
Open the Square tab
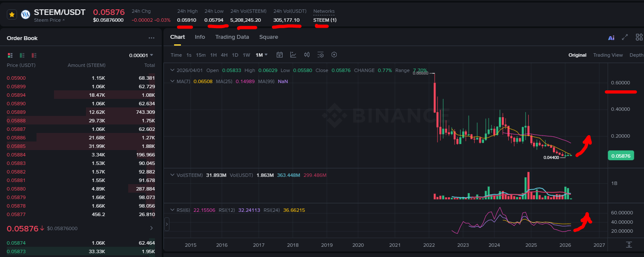(x=269, y=37)
